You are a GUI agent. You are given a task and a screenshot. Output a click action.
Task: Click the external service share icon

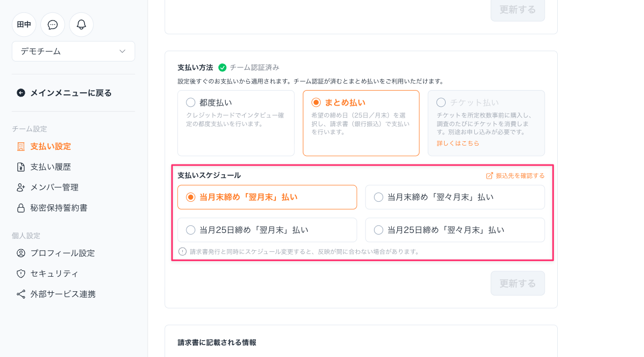21,294
